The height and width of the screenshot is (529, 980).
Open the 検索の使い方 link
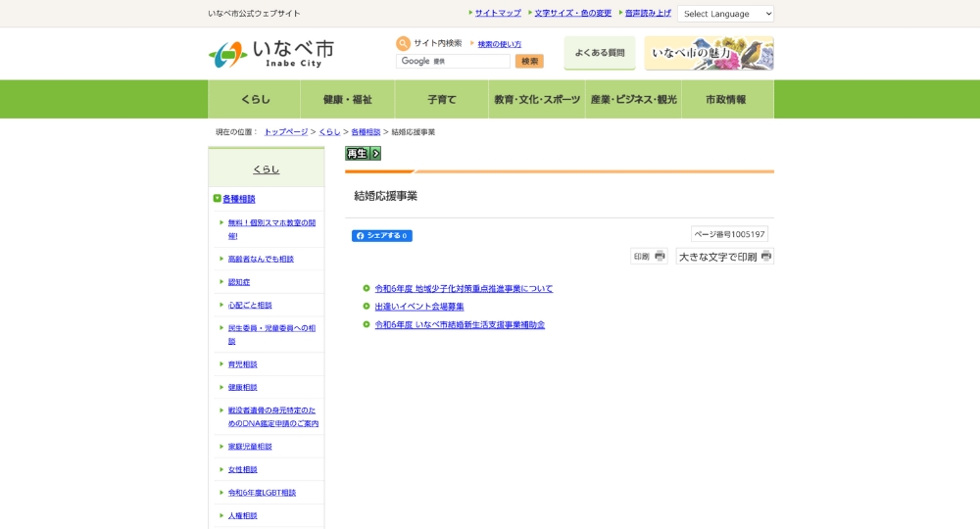(500, 44)
